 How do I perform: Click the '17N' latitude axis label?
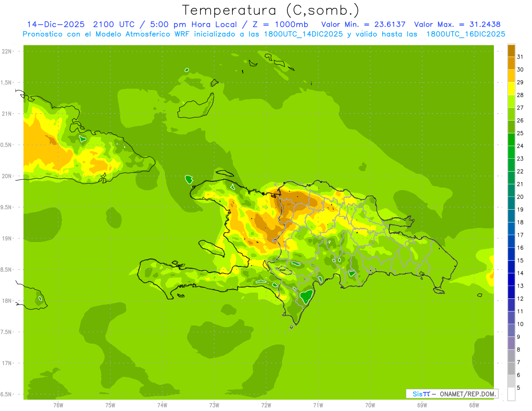[x=7, y=363]
